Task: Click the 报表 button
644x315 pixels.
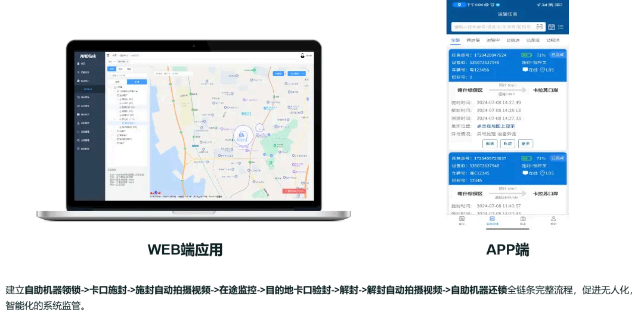Action: [x=490, y=144]
